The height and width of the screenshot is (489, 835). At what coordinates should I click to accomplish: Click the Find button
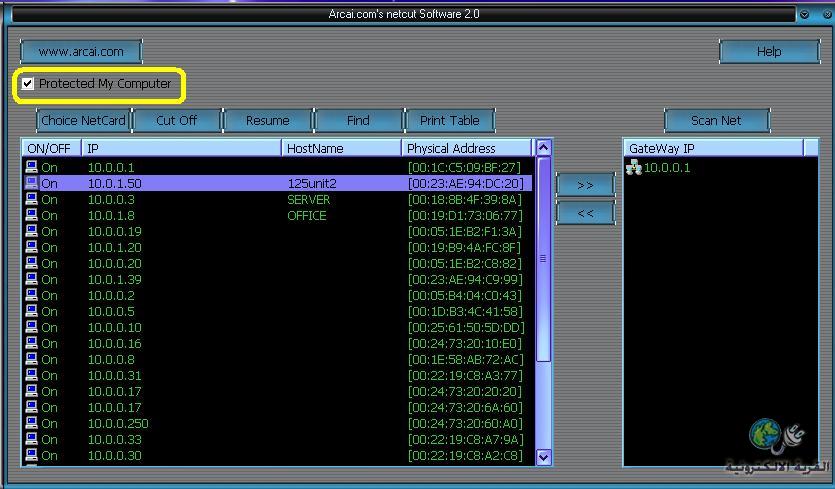tap(358, 120)
